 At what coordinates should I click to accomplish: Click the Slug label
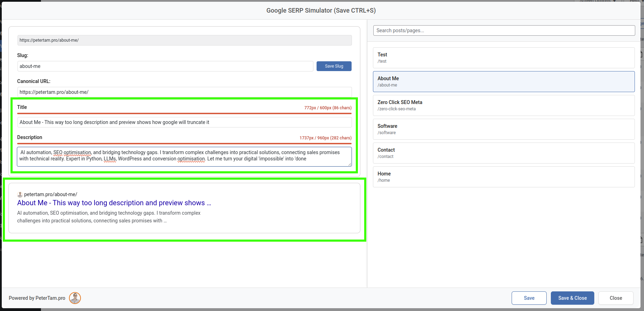point(23,55)
